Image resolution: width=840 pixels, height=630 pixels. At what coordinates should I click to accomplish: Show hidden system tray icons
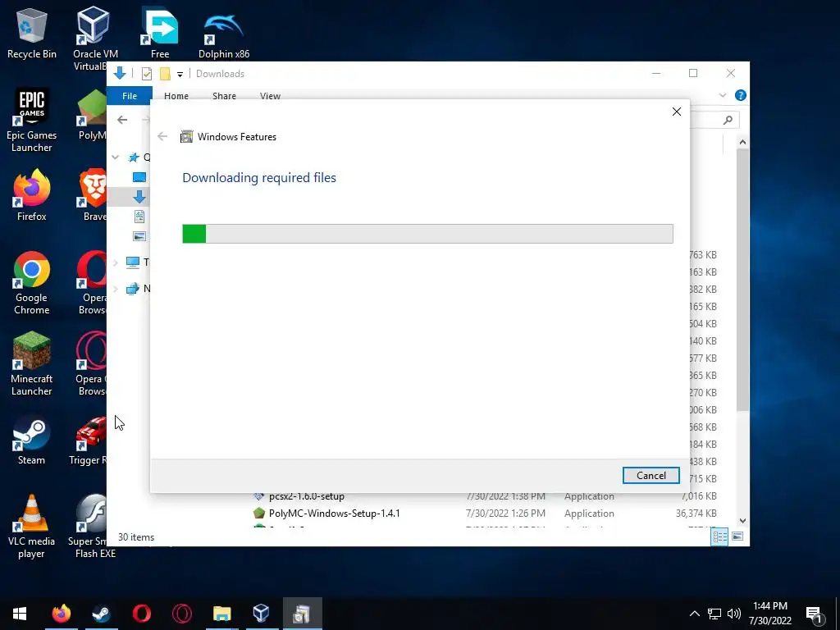[694, 614]
